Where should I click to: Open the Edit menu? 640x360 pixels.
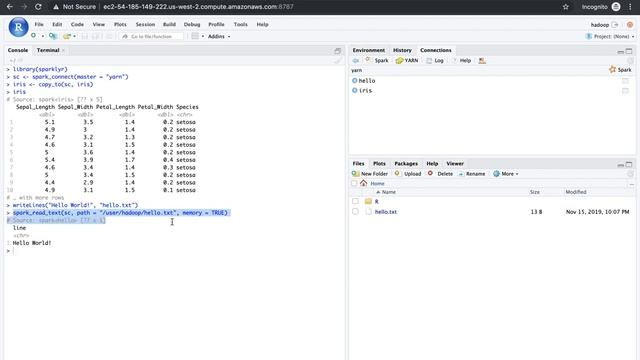pyautogui.click(x=57, y=24)
